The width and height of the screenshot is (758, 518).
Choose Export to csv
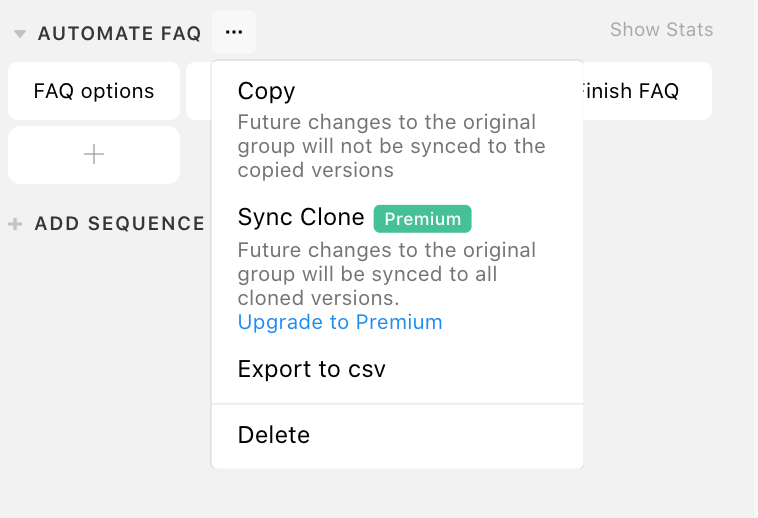(x=311, y=369)
